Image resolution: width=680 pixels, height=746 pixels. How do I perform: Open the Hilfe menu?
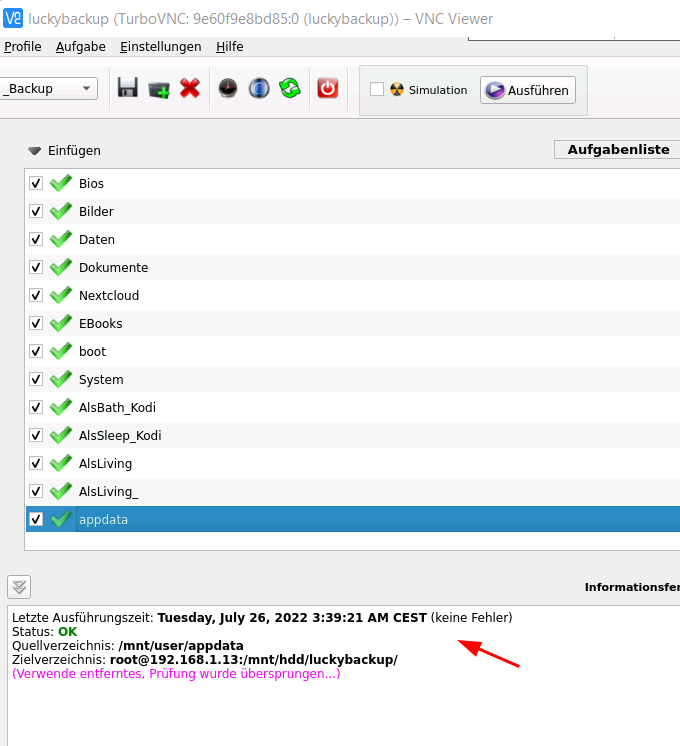[230, 47]
